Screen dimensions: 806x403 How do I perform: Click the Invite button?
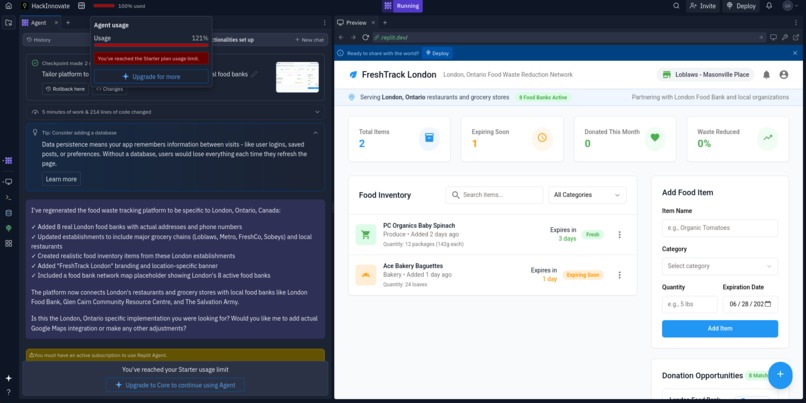point(703,6)
